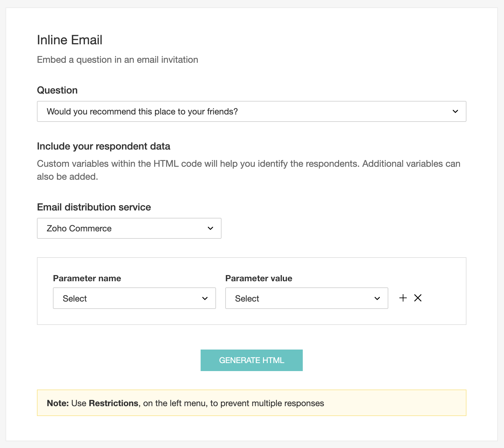Viewport: 504px width, 448px height.
Task: Click the Inline Email heading
Action: (x=70, y=40)
